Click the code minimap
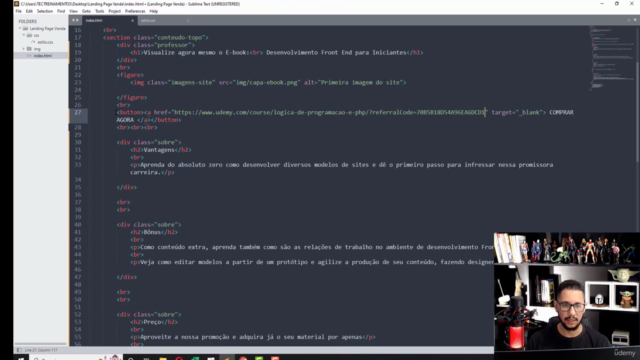Viewport: 640px width, 360px height. click(x=611, y=58)
